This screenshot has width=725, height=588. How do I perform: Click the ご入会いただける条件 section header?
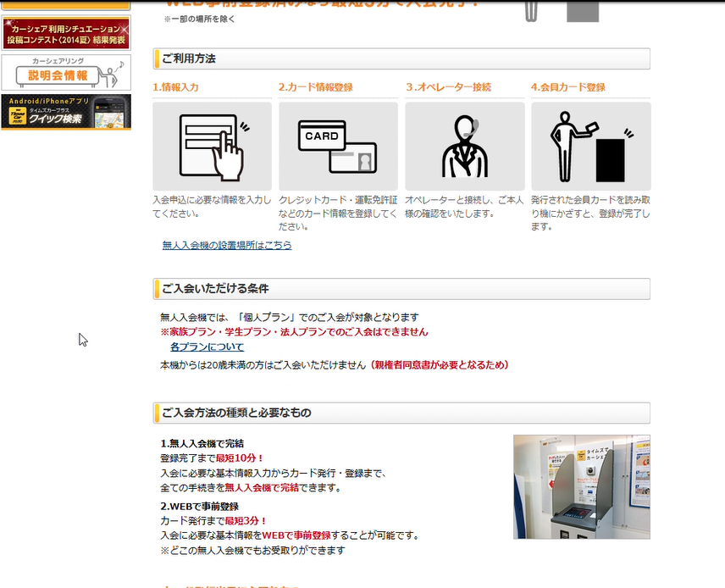tap(401, 289)
